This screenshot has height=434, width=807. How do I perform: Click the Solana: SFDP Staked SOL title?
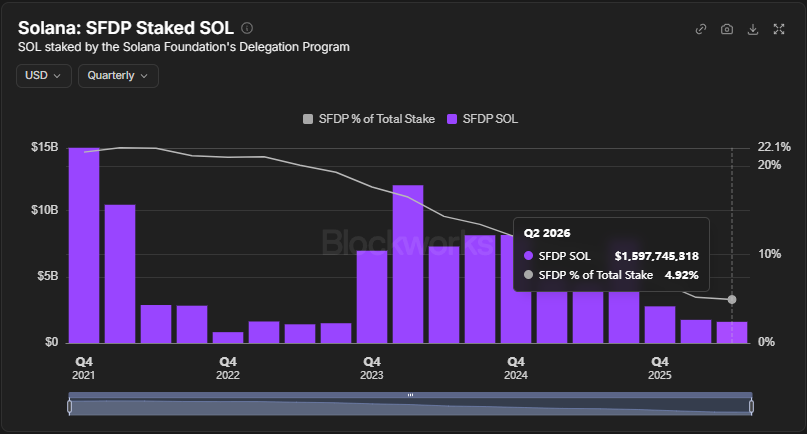pos(126,28)
